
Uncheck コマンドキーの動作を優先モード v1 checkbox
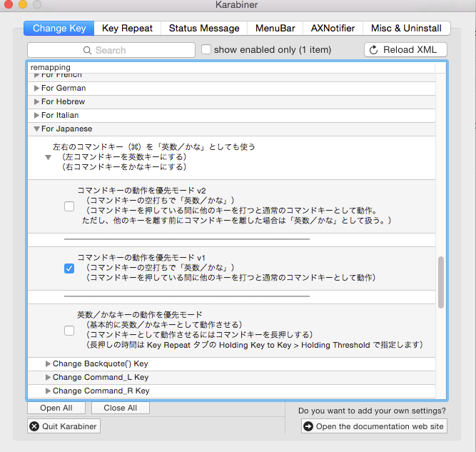tap(69, 268)
